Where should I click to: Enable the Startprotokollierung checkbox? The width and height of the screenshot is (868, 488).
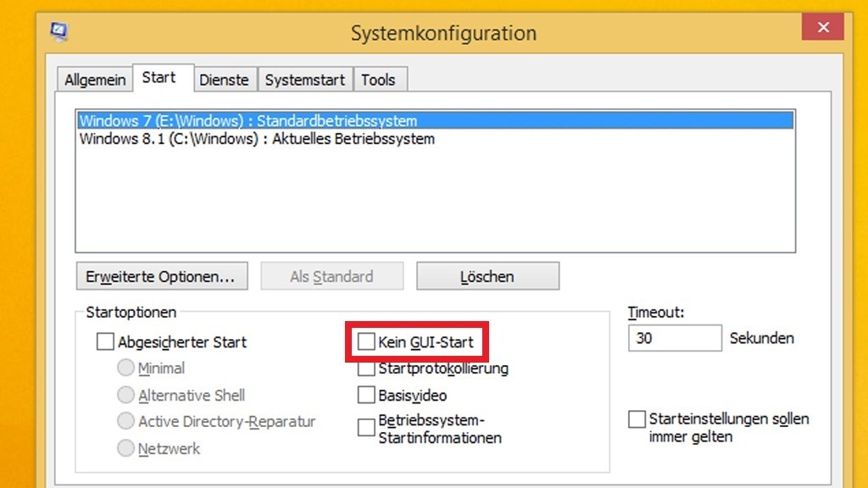(x=366, y=369)
